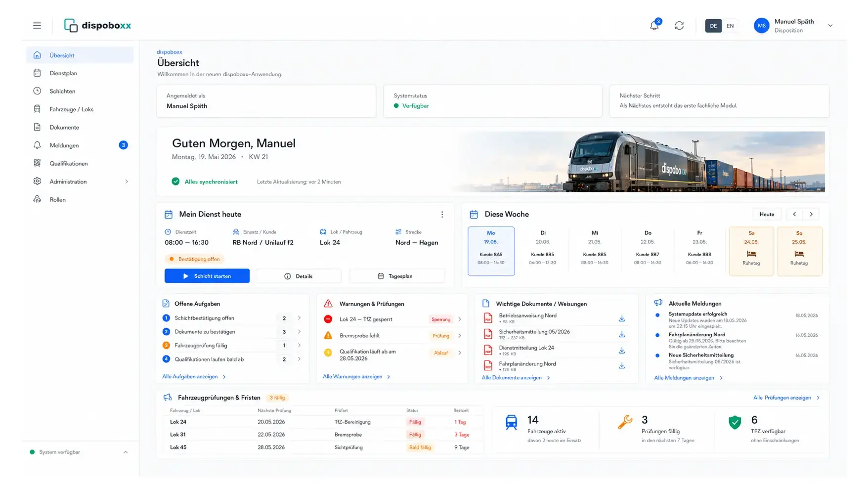The width and height of the screenshot is (868, 493).
Task: Follow Alle Aufgaben anzeigen link
Action: point(194,377)
